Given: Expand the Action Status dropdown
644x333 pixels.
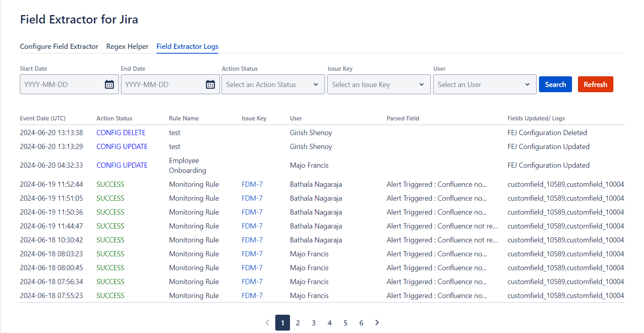Looking at the screenshot, I should 273,84.
